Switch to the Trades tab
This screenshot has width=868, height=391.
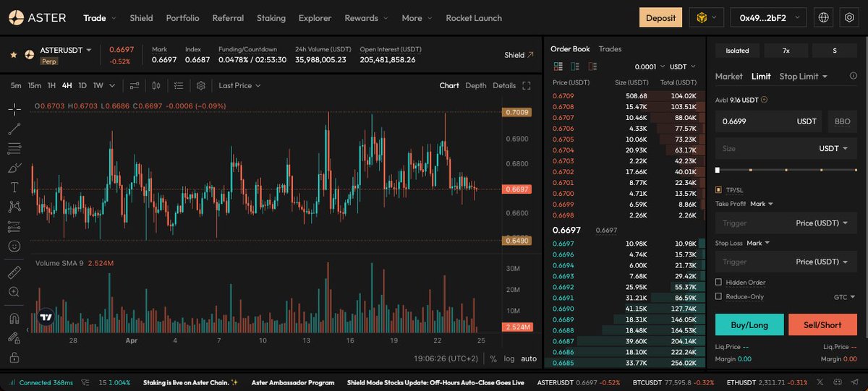610,49
